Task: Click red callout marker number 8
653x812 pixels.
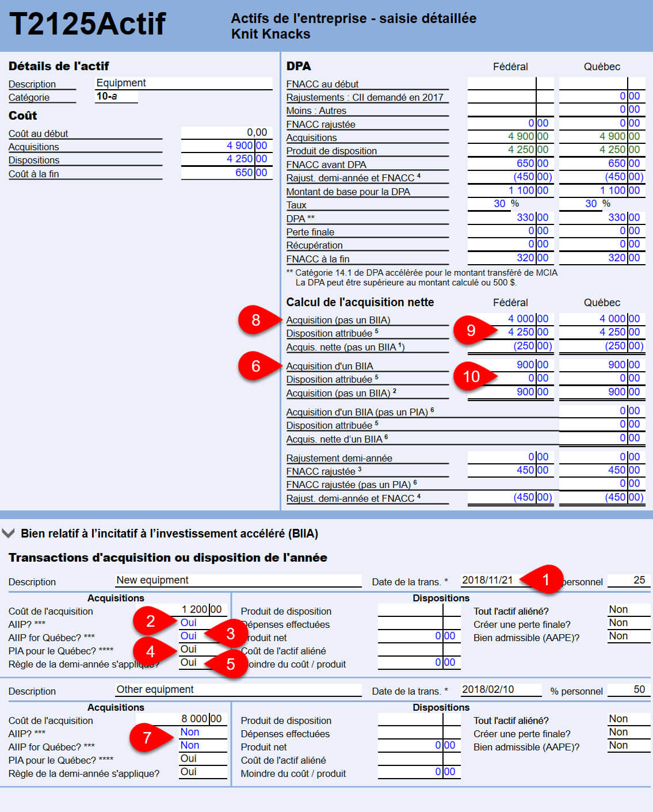Action: click(x=254, y=320)
